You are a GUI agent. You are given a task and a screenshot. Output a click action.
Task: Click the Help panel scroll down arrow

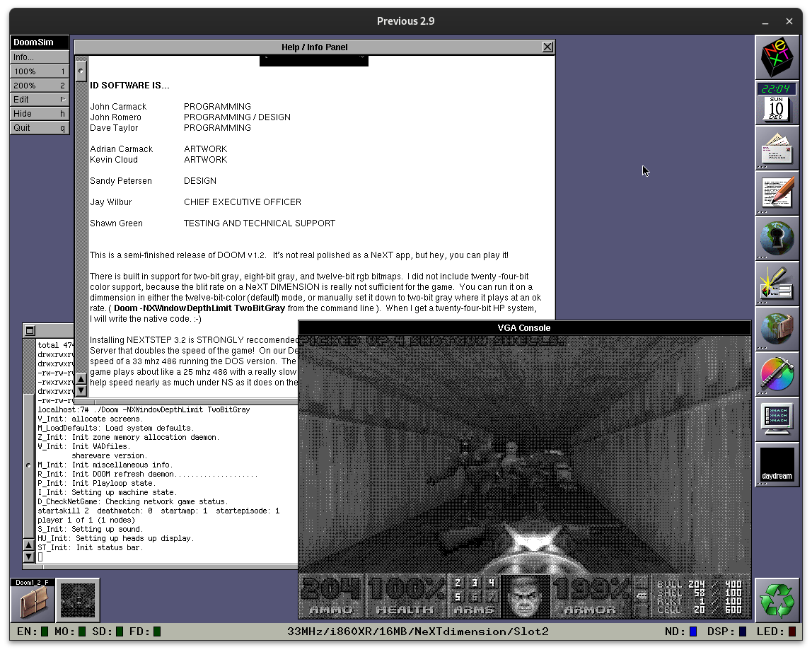coord(81,390)
